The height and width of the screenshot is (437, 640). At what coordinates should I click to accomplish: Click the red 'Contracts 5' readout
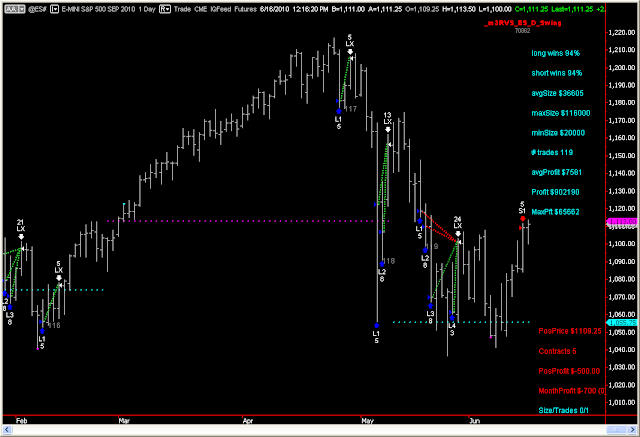(557, 351)
